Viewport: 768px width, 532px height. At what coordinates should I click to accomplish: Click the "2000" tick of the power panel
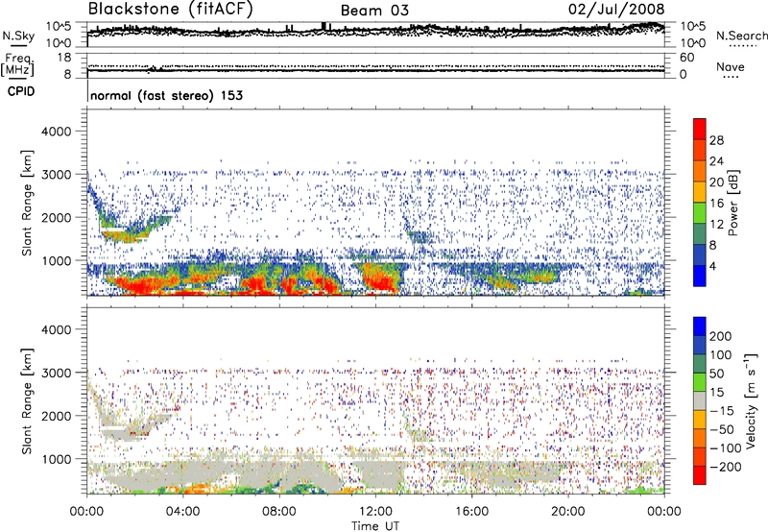coord(57,217)
